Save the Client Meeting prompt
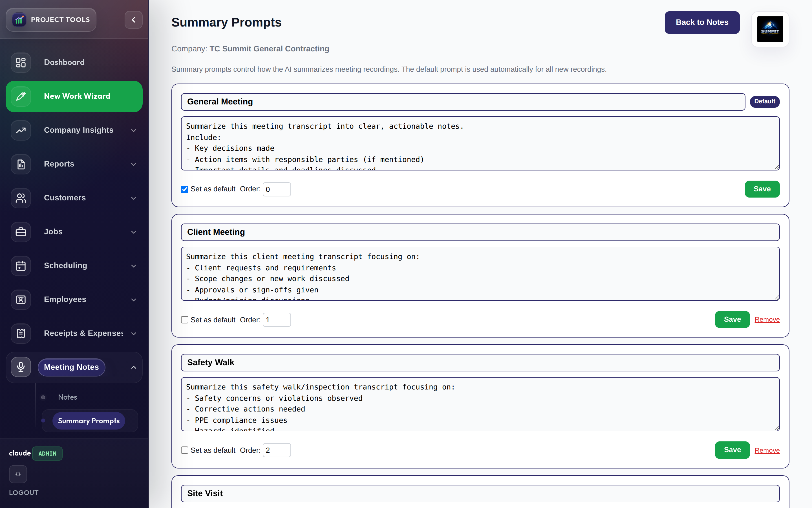The width and height of the screenshot is (812, 508). tap(732, 319)
